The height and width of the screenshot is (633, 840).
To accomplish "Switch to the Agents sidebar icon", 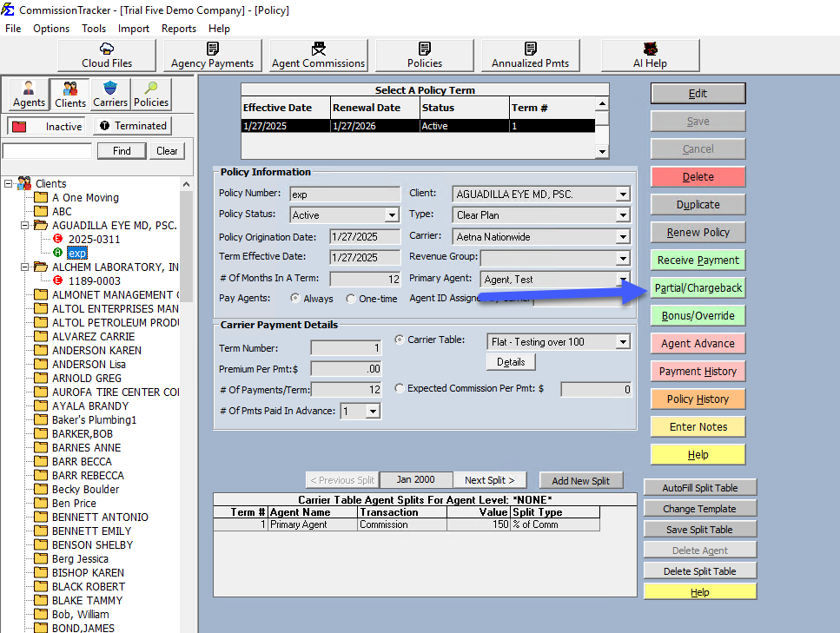I will point(28,94).
